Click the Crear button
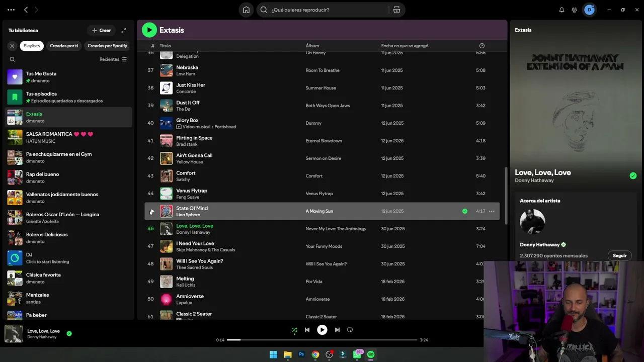This screenshot has width=644, height=362. point(101,30)
